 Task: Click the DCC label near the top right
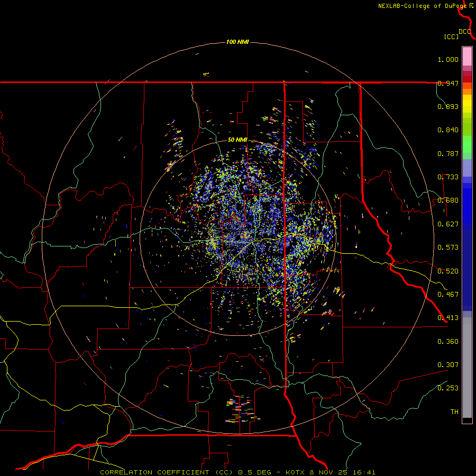(x=465, y=32)
